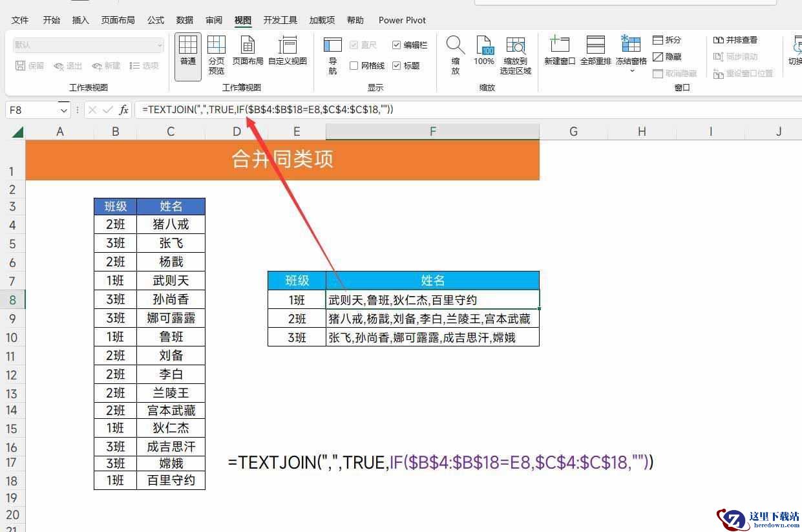This screenshot has width=802, height=532.
Task: Click cell E9 containing 2班
Action: click(x=297, y=319)
